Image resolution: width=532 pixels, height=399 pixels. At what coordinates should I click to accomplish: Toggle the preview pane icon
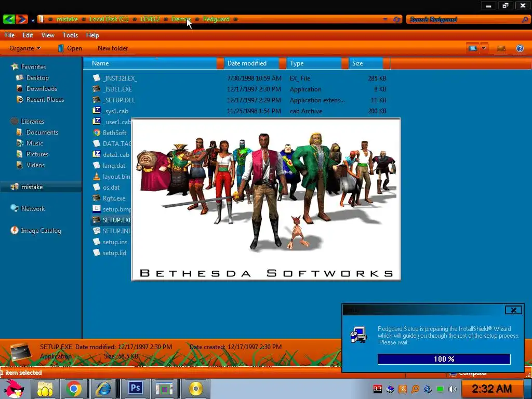pos(501,48)
